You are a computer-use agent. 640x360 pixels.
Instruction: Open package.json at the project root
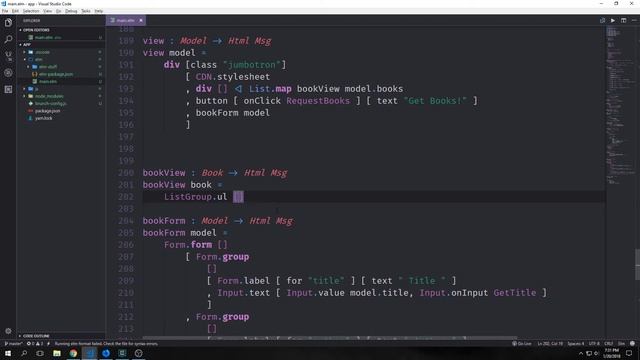tap(61, 111)
